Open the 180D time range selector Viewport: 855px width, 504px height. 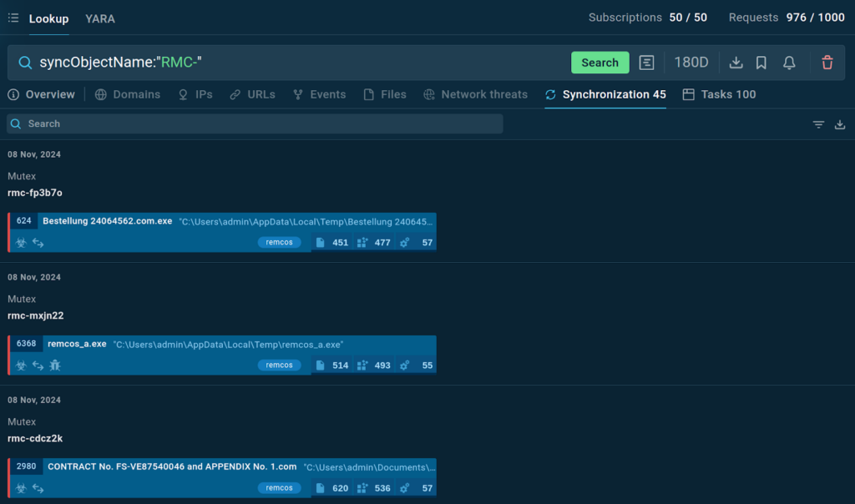tap(691, 63)
